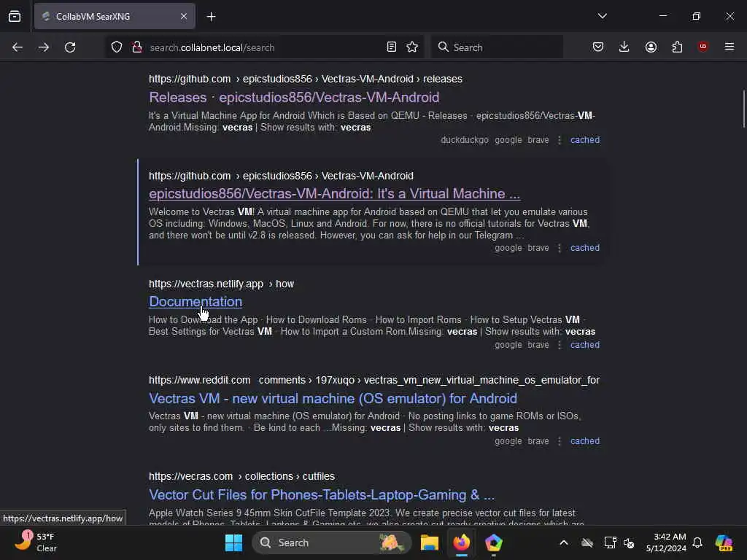
Task: View site security lock icon
Action: coord(137,47)
